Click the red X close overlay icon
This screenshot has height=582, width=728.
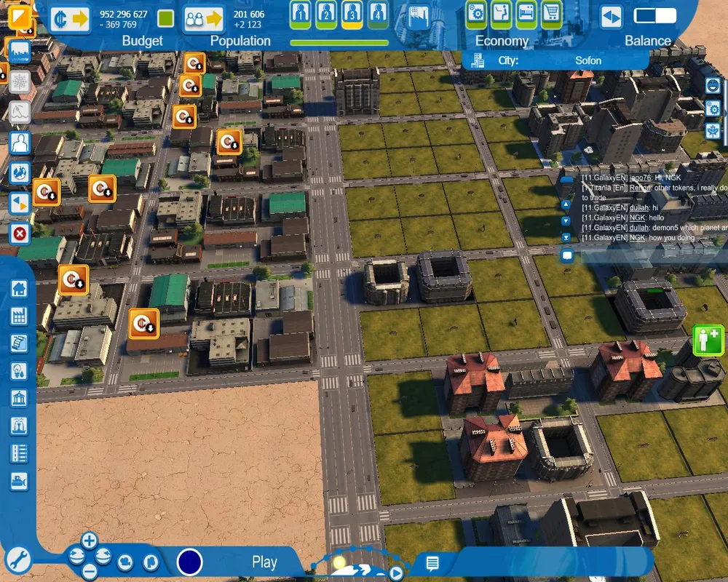pyautogui.click(x=20, y=234)
